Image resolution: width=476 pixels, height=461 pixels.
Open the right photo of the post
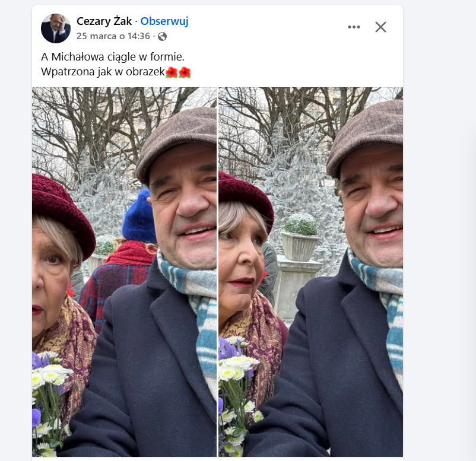pyautogui.click(x=310, y=272)
